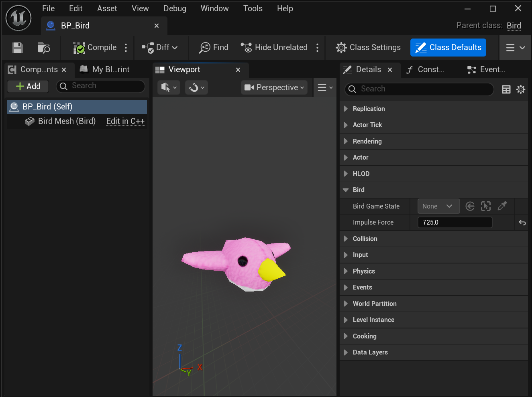Reset Impulse Force to default value
532x397 pixels.
[522, 223]
